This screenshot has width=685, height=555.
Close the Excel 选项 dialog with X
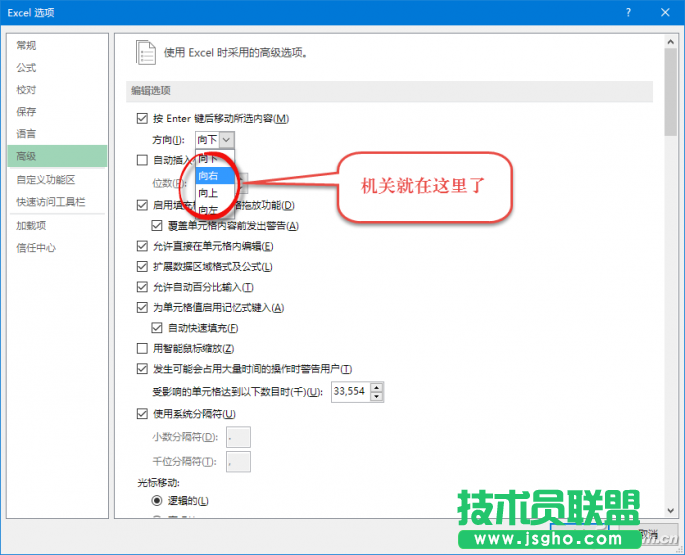[664, 13]
